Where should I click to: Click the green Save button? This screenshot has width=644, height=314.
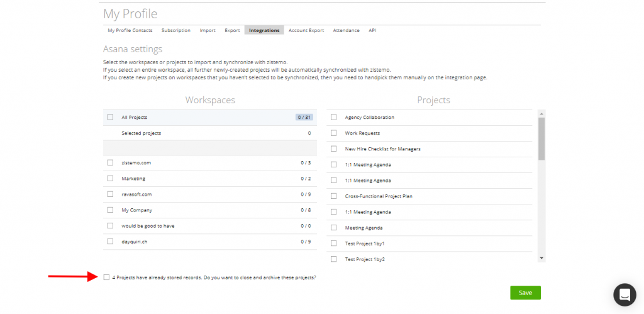525,293
